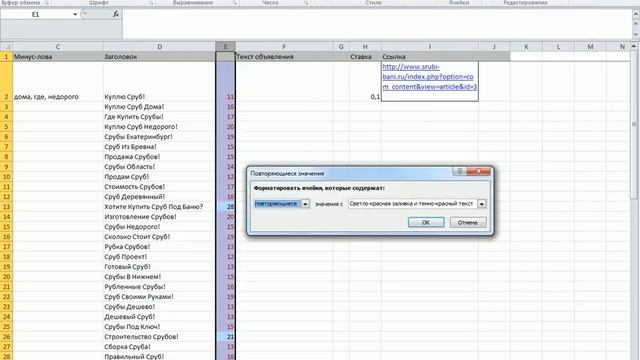Click the Ставка header cell

click(365, 57)
